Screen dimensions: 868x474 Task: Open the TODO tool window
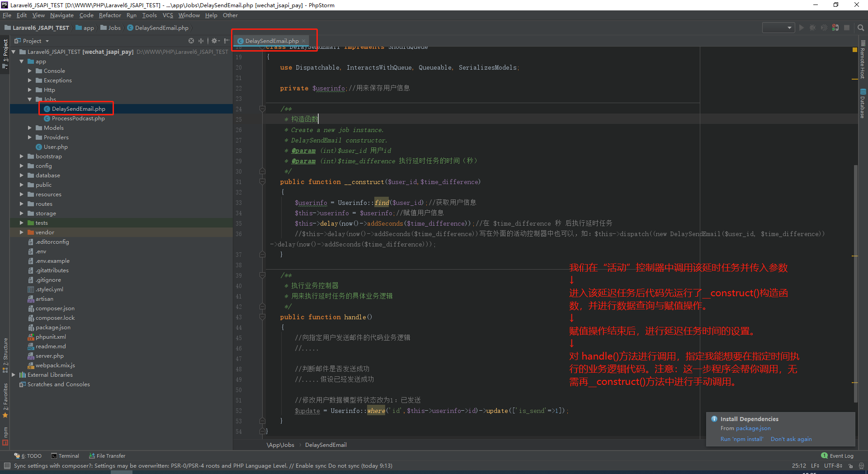pyautogui.click(x=28, y=456)
